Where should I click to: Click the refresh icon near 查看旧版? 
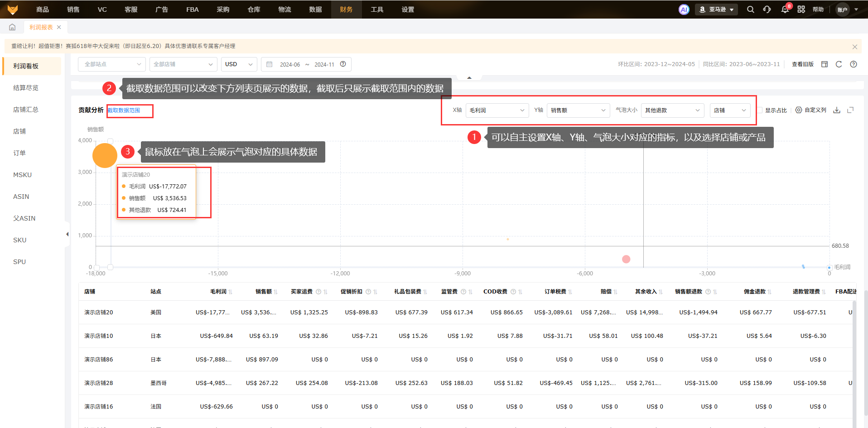[839, 64]
